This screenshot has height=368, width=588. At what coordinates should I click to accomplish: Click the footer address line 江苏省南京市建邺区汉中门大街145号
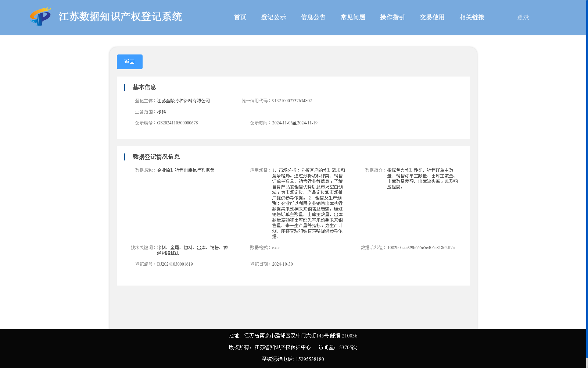[x=287, y=336]
